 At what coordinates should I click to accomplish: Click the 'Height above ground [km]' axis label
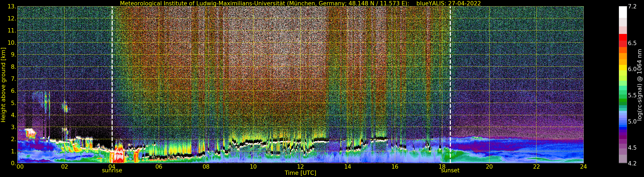coord(3,85)
